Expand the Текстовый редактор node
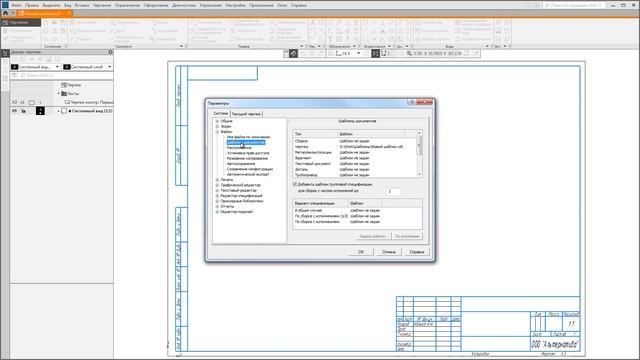 coord(217,190)
